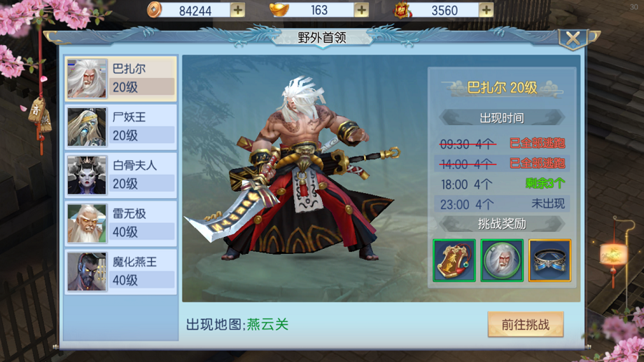644x362 pixels.
Task: Open the red scroll reward item
Action: pos(454,260)
